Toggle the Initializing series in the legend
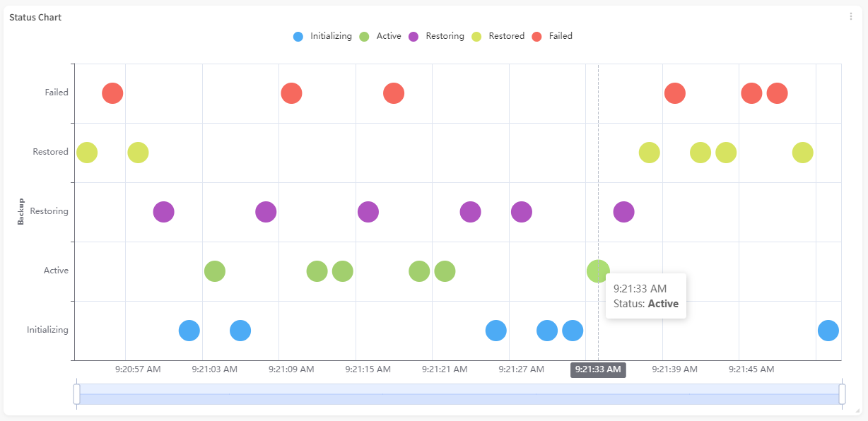 (x=322, y=36)
